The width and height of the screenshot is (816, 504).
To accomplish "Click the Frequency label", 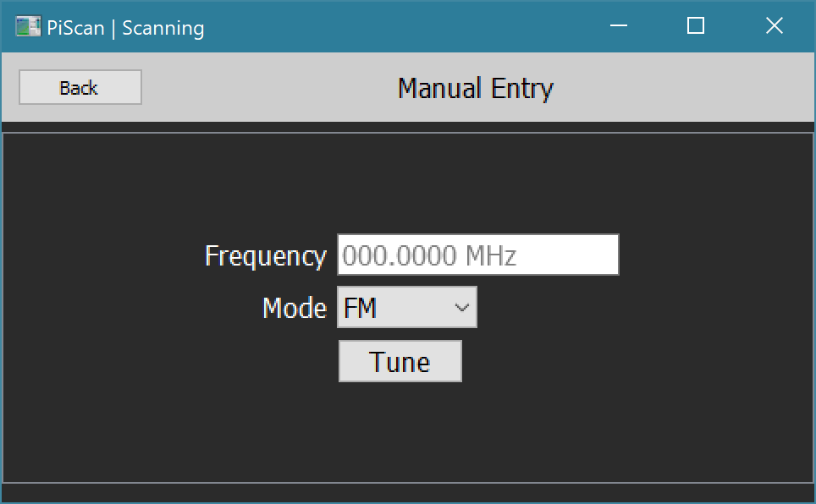I will coord(265,256).
